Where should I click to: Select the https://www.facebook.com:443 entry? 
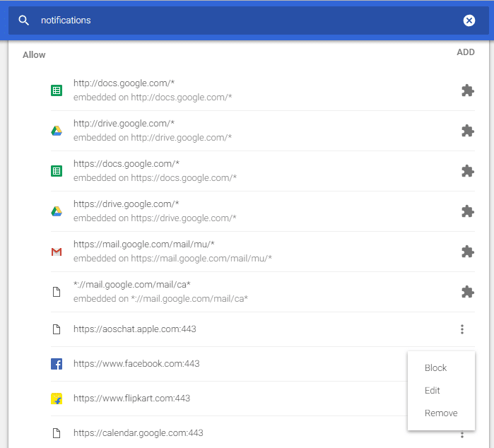click(136, 364)
